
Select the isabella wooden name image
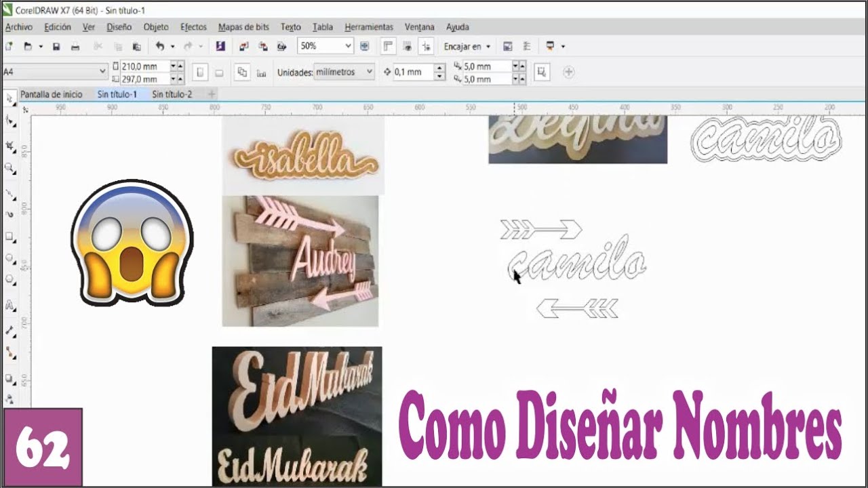tap(303, 155)
